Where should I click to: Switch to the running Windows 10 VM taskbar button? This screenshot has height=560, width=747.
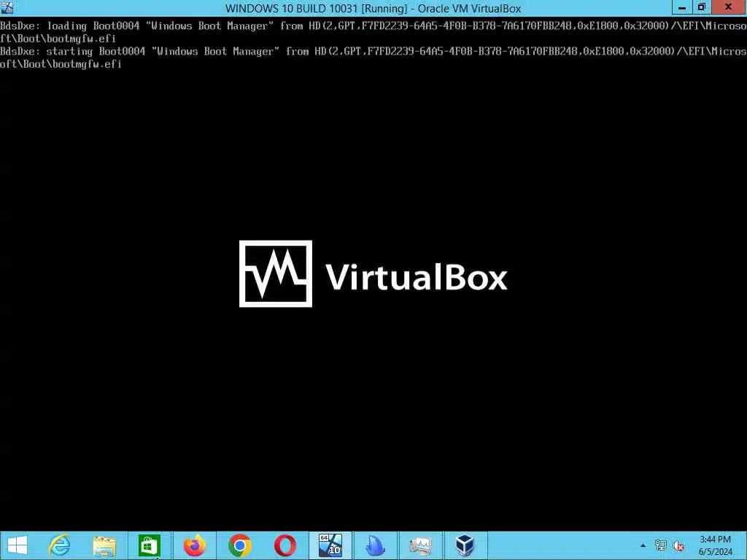[330, 545]
